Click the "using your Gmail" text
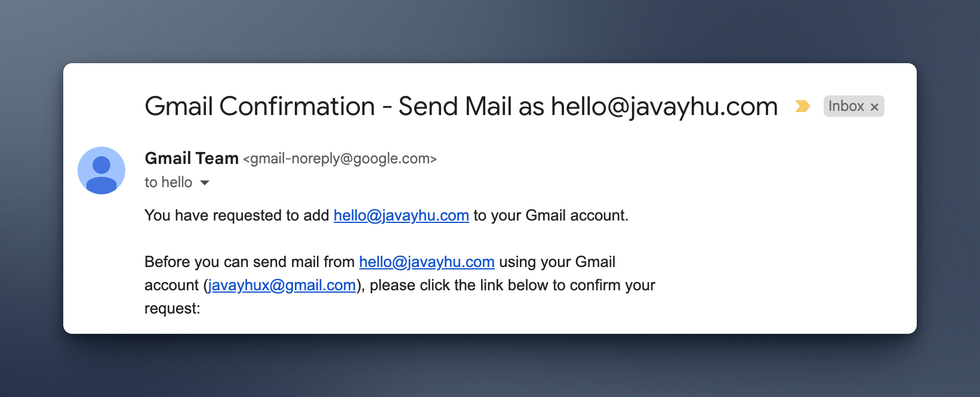Image resolution: width=980 pixels, height=397 pixels. (x=557, y=262)
